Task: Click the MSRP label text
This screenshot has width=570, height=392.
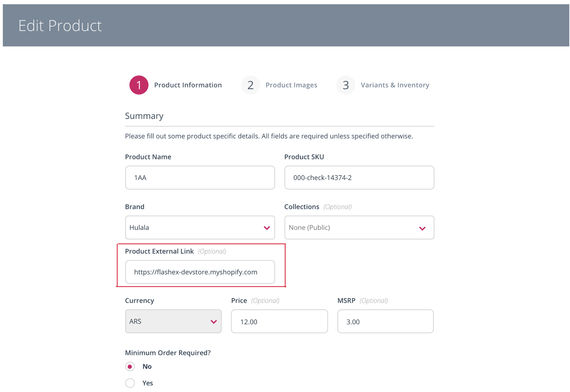Action: pyautogui.click(x=346, y=301)
